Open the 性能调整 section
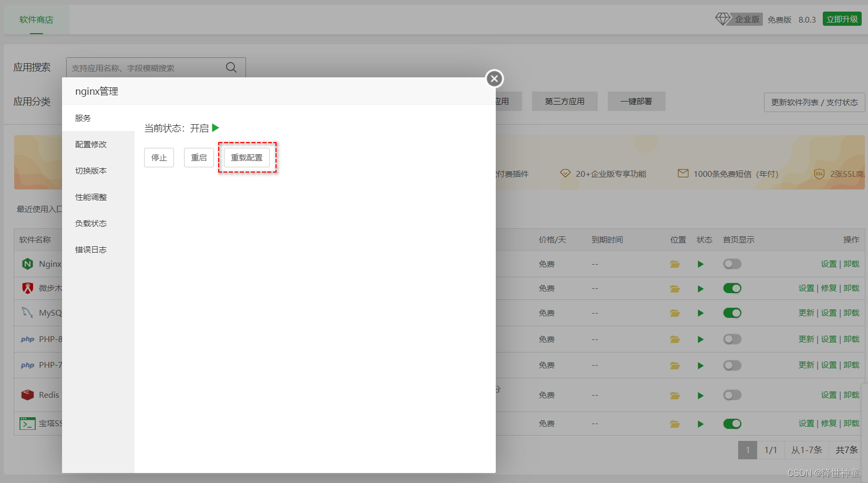 98,197
